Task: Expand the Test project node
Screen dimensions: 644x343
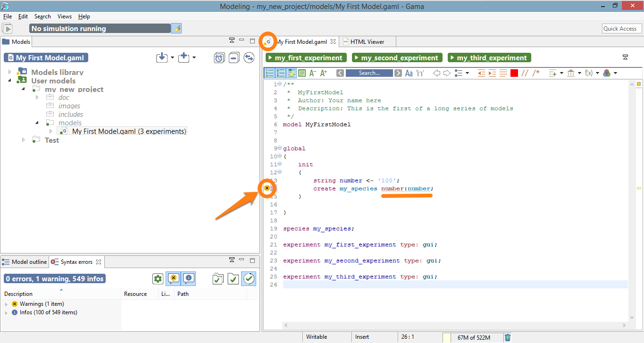Action: (24, 140)
